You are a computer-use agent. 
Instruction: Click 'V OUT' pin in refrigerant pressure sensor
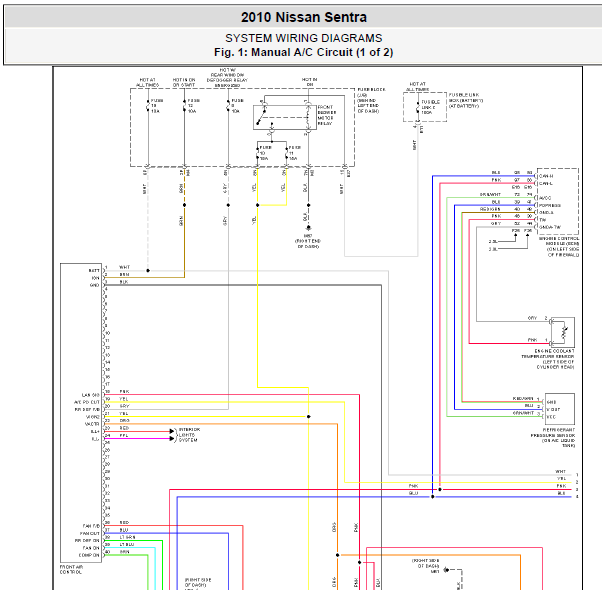coord(553,410)
